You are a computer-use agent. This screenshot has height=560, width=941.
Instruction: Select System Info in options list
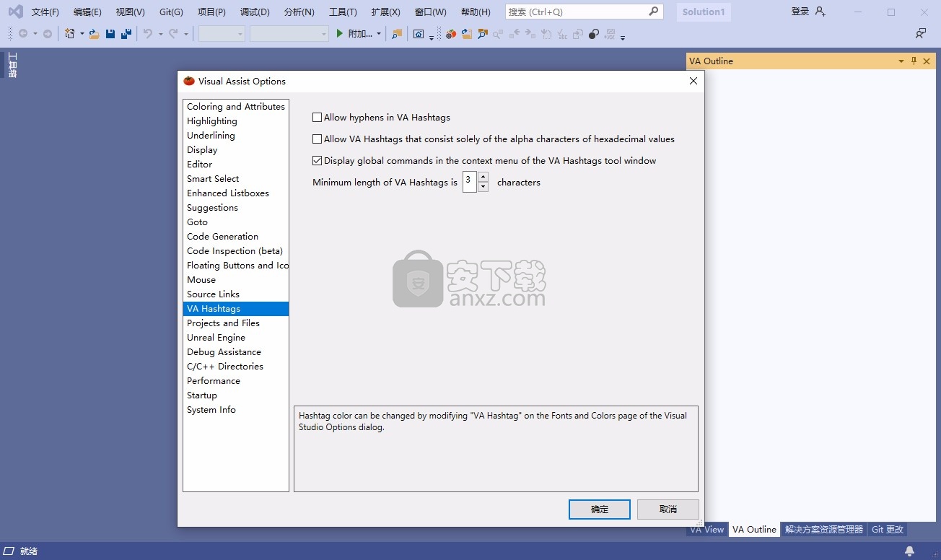pyautogui.click(x=236, y=410)
